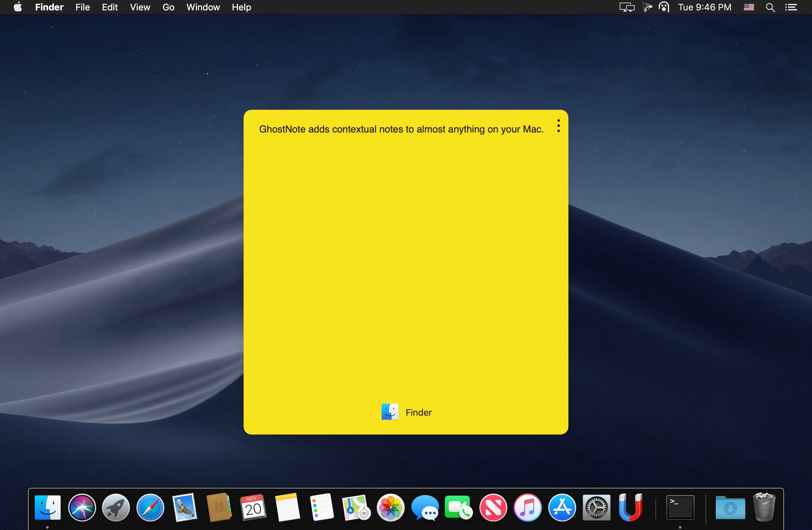Show Notification Center list icon

click(x=791, y=7)
